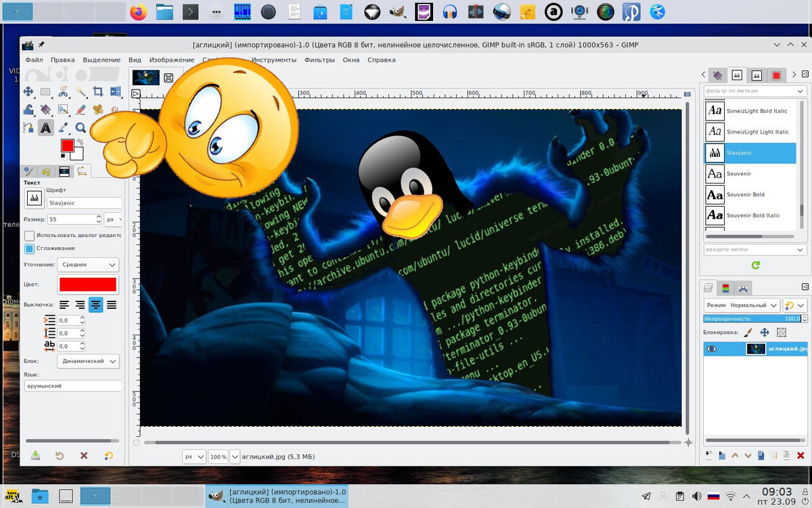Select the Warp Transform tool
812x508 pixels.
tap(28, 109)
